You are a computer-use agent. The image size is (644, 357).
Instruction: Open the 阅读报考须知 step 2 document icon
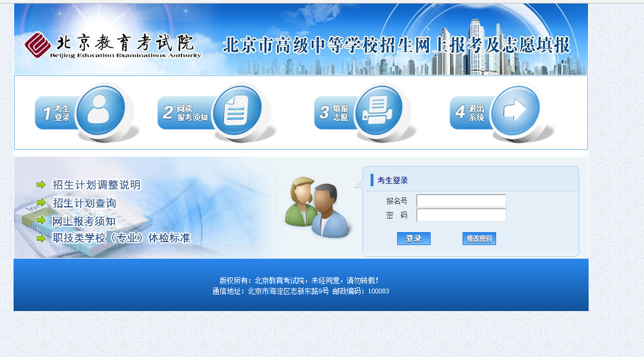[x=237, y=110]
